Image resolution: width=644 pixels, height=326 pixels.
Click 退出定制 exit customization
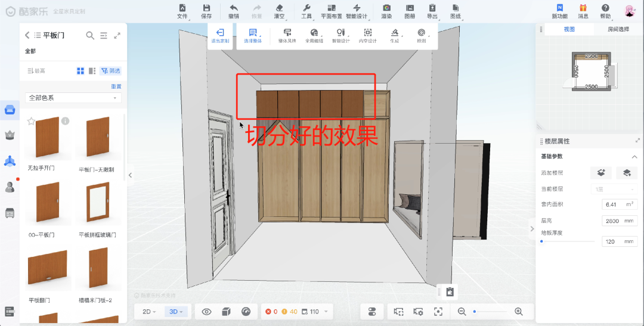[x=220, y=36]
